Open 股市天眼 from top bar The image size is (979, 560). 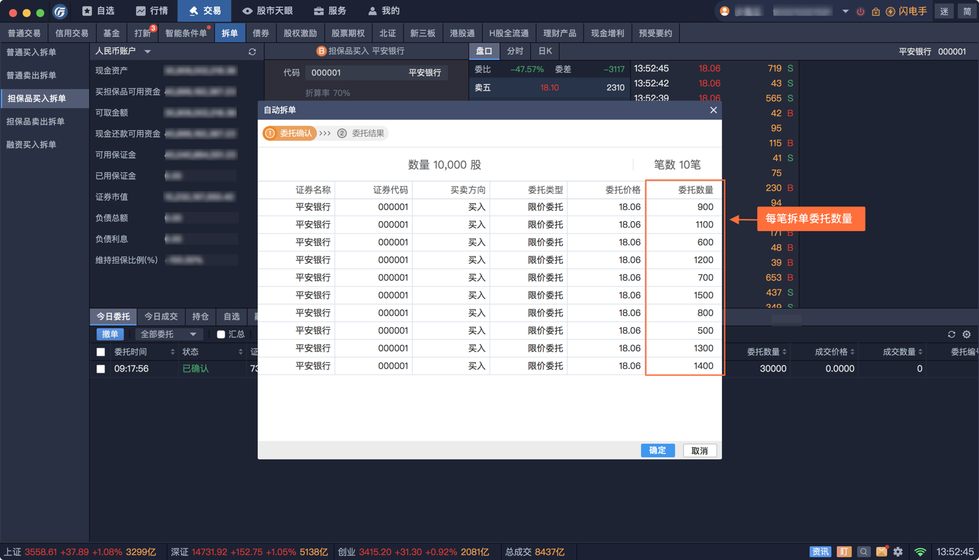268,11
